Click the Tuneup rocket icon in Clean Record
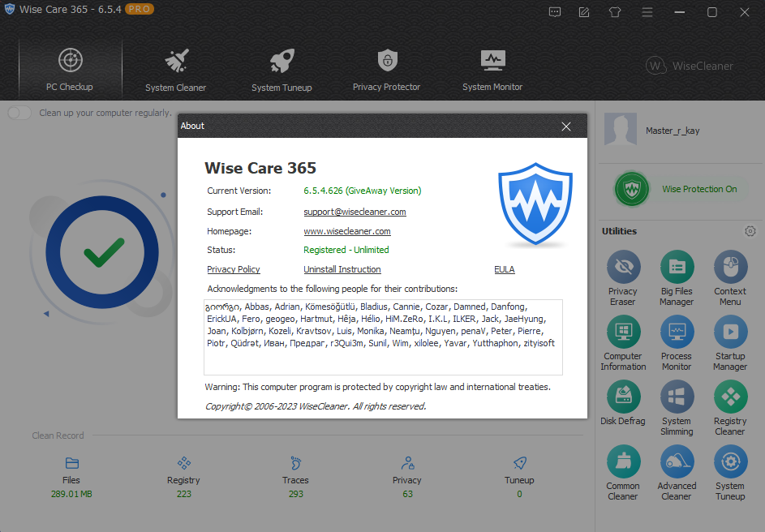765x532 pixels. click(x=519, y=463)
